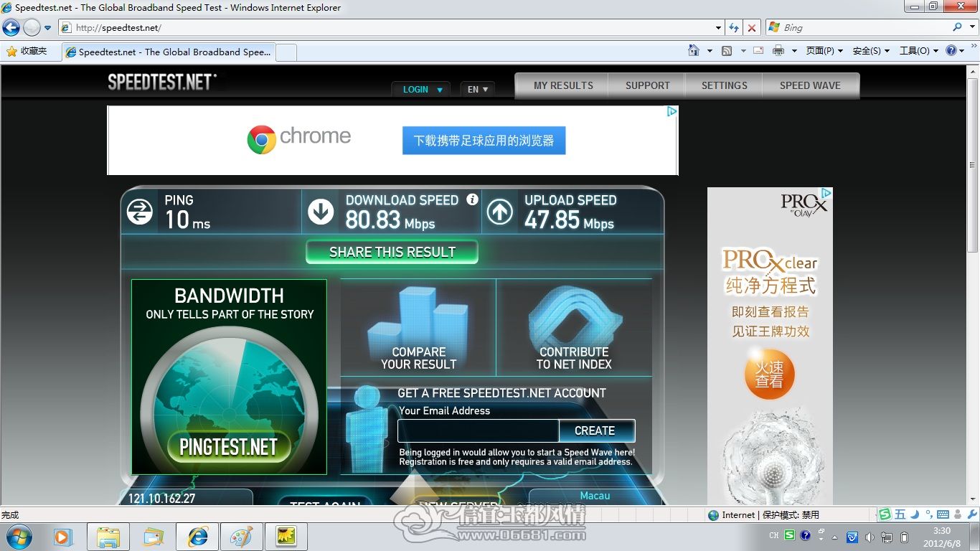
Task: Open the 安全(S) menu dropdown
Action: coord(871,51)
